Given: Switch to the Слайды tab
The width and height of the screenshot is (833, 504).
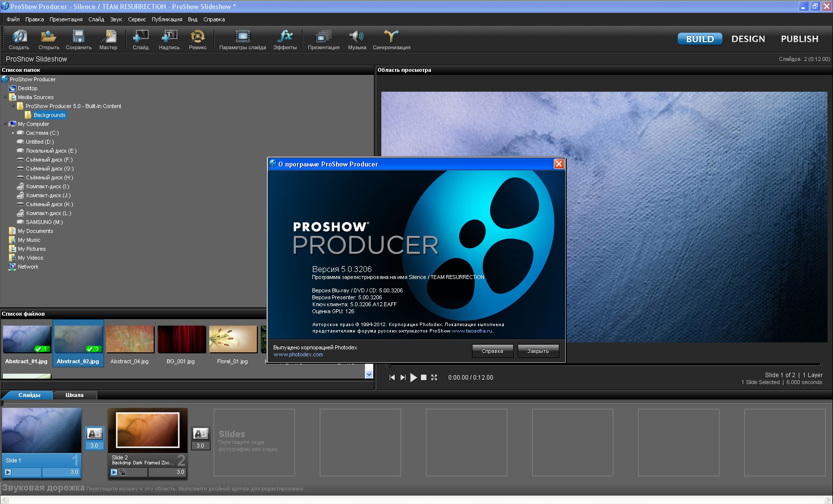Looking at the screenshot, I should tap(29, 395).
